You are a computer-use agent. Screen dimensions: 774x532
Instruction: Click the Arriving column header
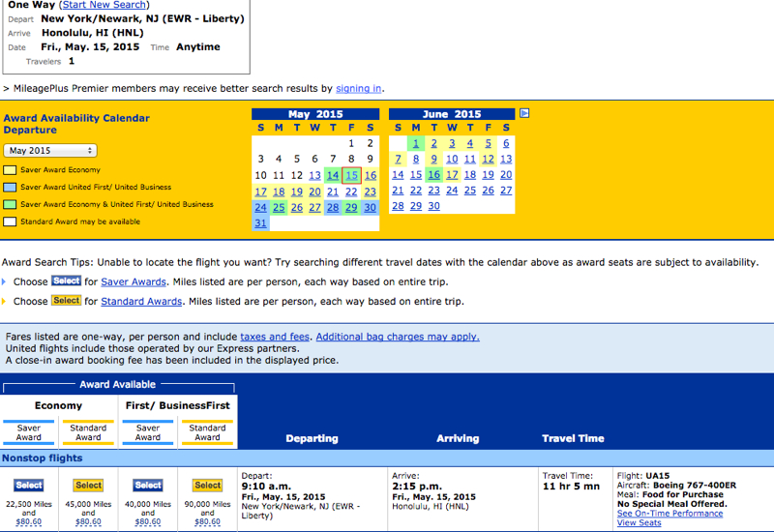tap(458, 438)
